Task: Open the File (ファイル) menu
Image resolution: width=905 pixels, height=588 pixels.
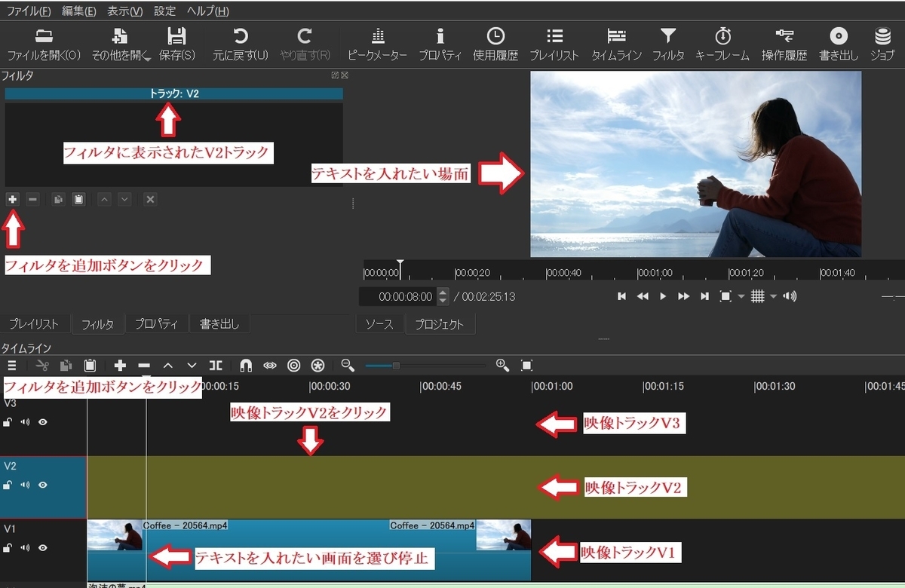Action: pyautogui.click(x=29, y=11)
